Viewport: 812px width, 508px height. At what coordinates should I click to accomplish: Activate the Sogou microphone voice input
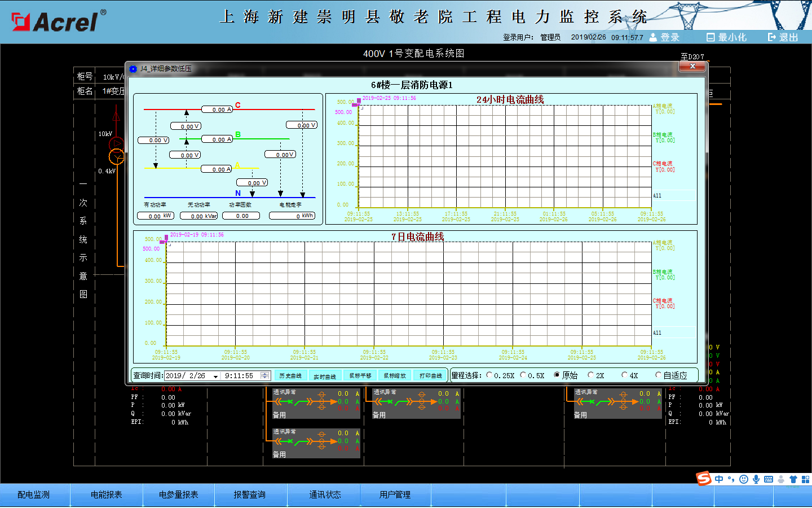[x=756, y=479]
